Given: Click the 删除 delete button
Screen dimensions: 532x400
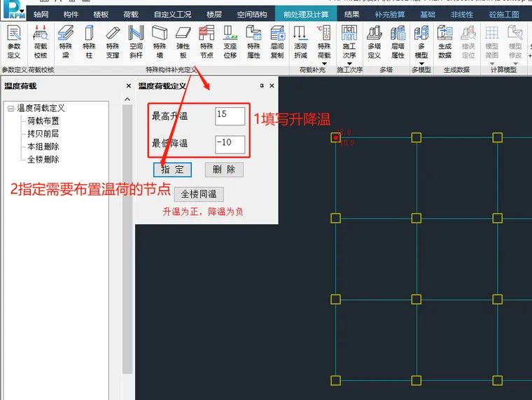Looking at the screenshot, I should [224, 170].
